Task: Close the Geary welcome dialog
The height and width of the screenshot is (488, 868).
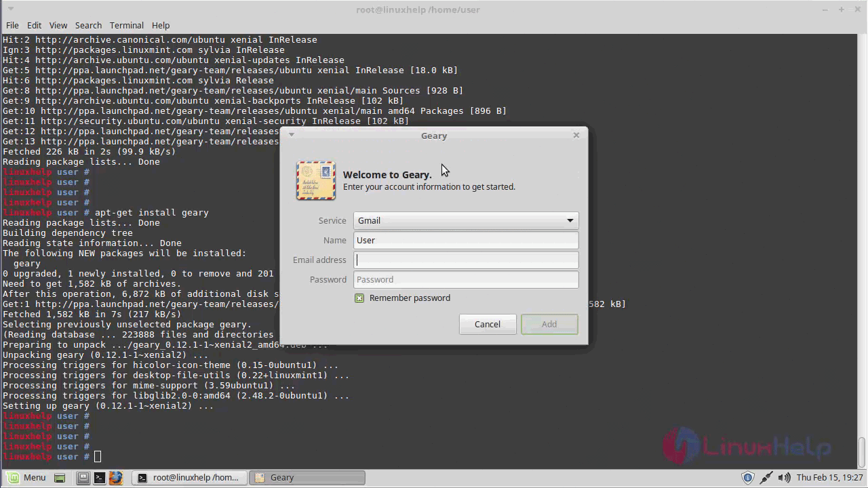Action: click(x=576, y=135)
